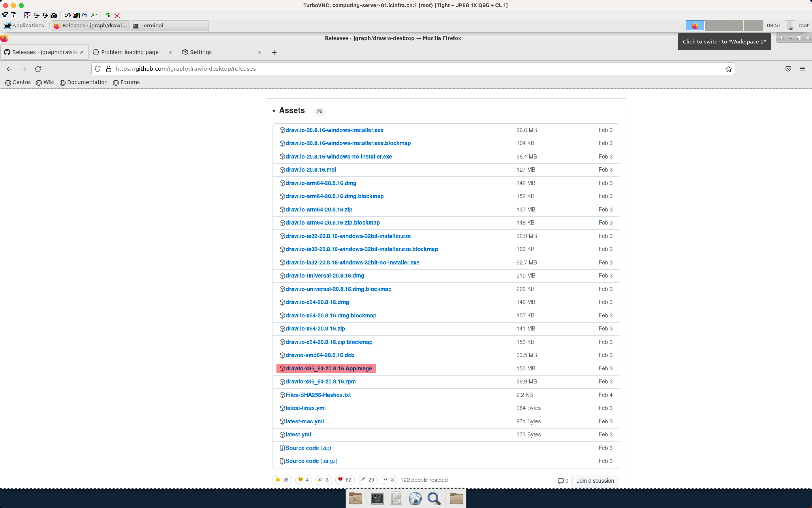
Task: Download draw.io-x64-20.8.16.zip
Action: [315, 329]
